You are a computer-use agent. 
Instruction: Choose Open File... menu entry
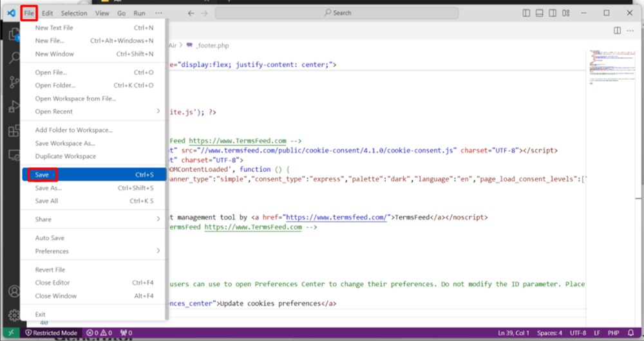click(94, 72)
